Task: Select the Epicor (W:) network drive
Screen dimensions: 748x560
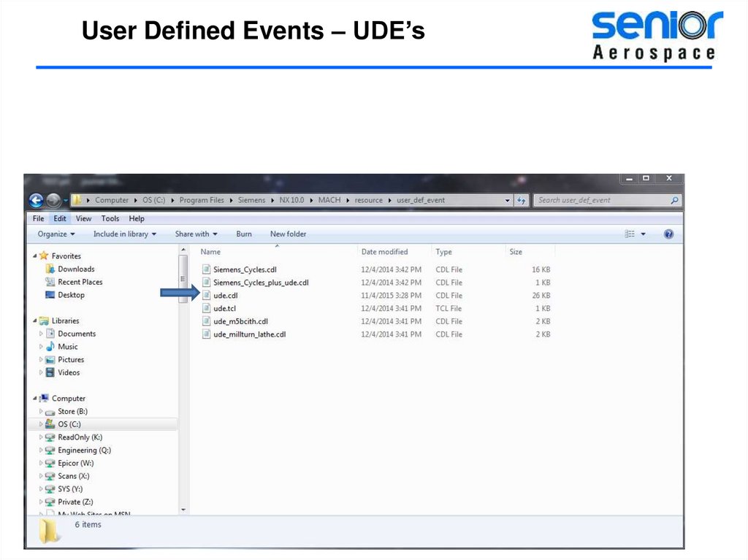Action: pyautogui.click(x=75, y=464)
